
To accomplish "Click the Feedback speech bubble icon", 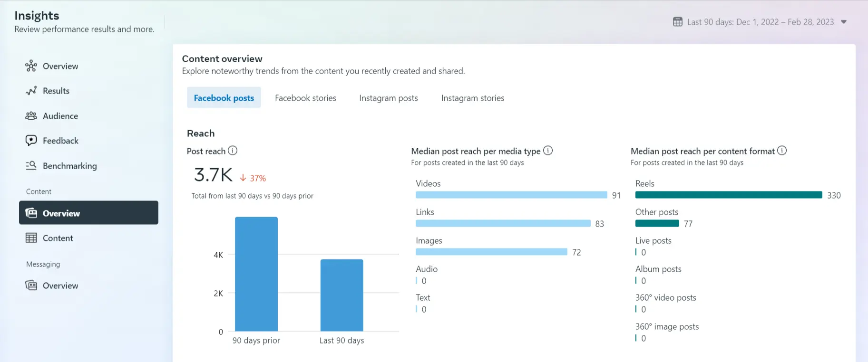I will [31, 141].
